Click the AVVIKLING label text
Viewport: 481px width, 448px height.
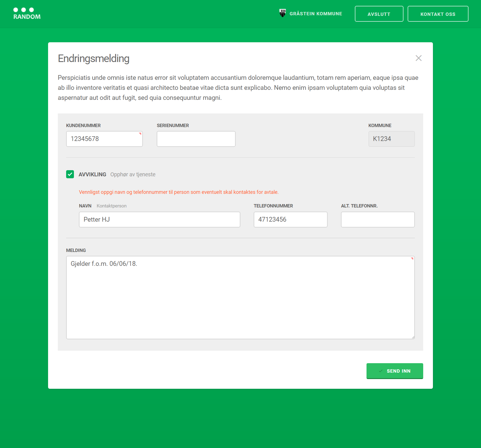coord(93,174)
